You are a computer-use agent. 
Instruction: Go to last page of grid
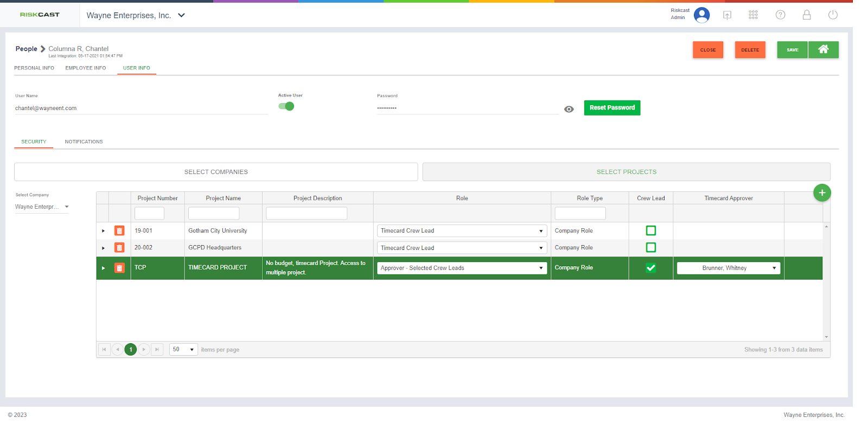157,350
